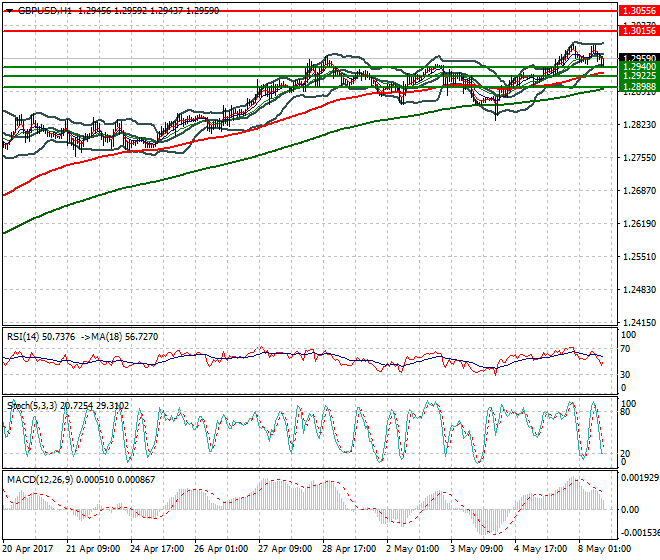Image resolution: width=660 pixels, height=560 pixels.
Task: Click the 27 Apr 09:00 time label
Action: point(285,549)
